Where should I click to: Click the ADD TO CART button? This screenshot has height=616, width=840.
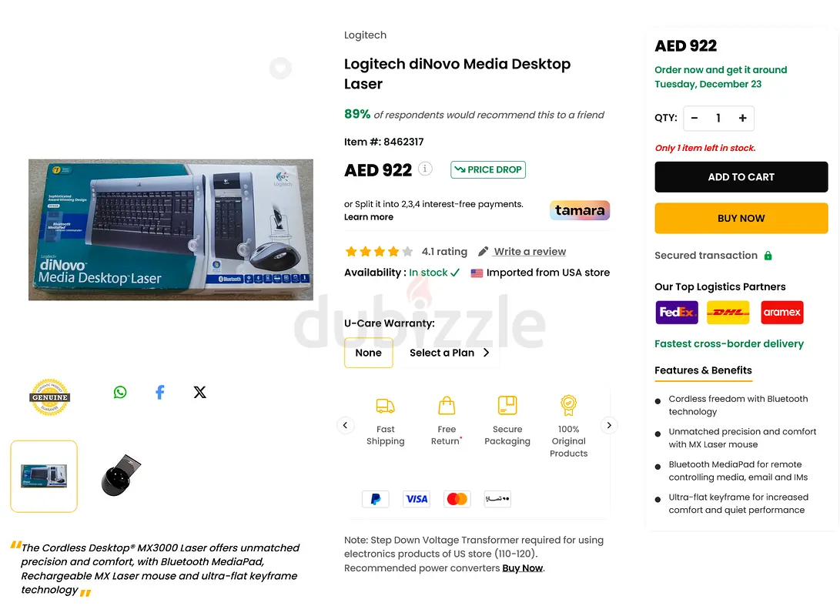[741, 177]
